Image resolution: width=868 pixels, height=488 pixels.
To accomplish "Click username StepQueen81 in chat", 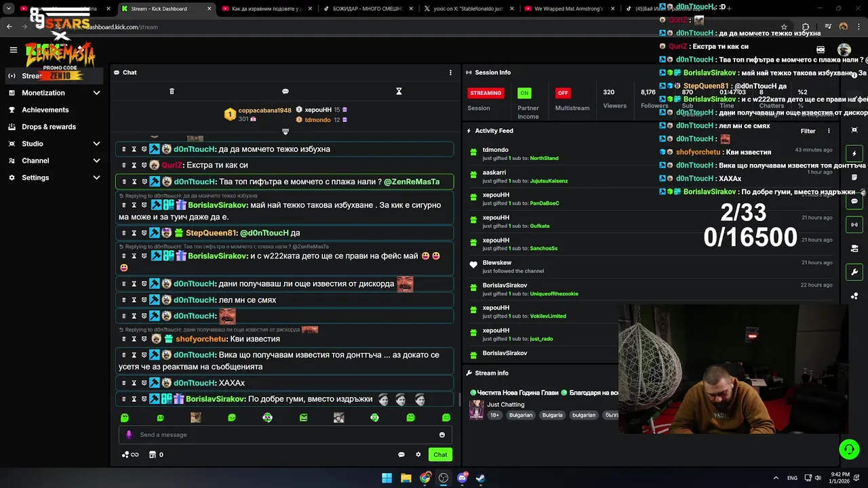I will 211,233.
